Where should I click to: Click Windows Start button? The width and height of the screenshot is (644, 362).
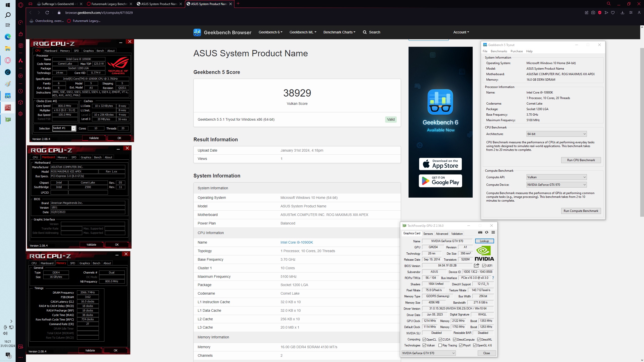point(8,5)
